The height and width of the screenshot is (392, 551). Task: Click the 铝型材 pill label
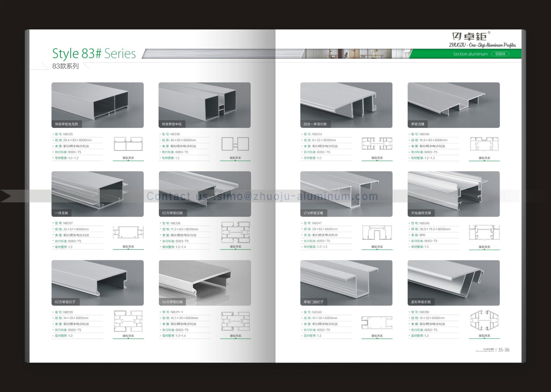[500, 54]
